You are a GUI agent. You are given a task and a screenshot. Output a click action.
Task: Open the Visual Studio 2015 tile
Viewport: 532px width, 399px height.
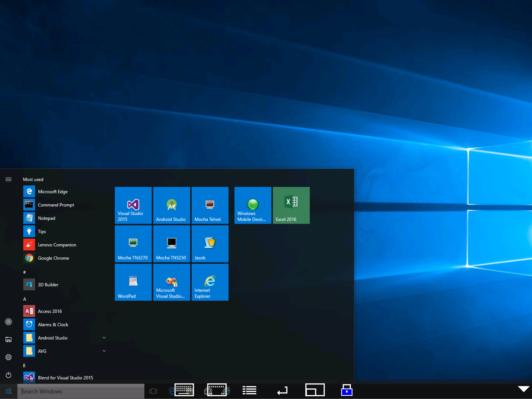133,205
